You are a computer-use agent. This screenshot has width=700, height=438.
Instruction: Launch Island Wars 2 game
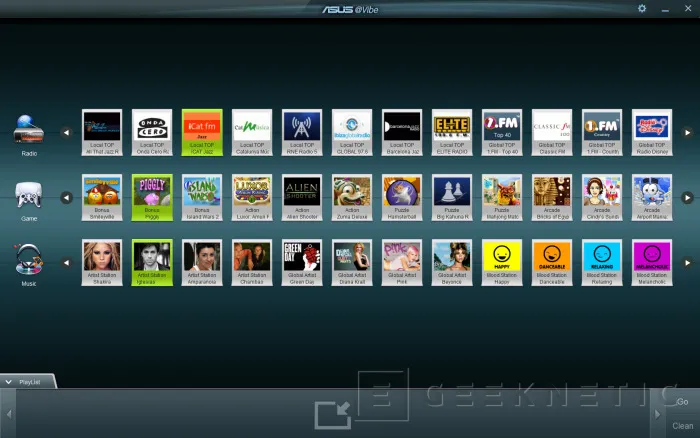pyautogui.click(x=202, y=198)
